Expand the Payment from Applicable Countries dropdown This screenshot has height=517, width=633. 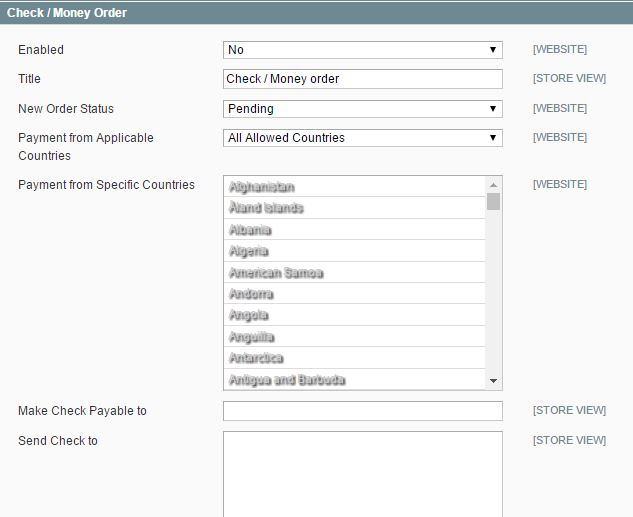point(363,138)
